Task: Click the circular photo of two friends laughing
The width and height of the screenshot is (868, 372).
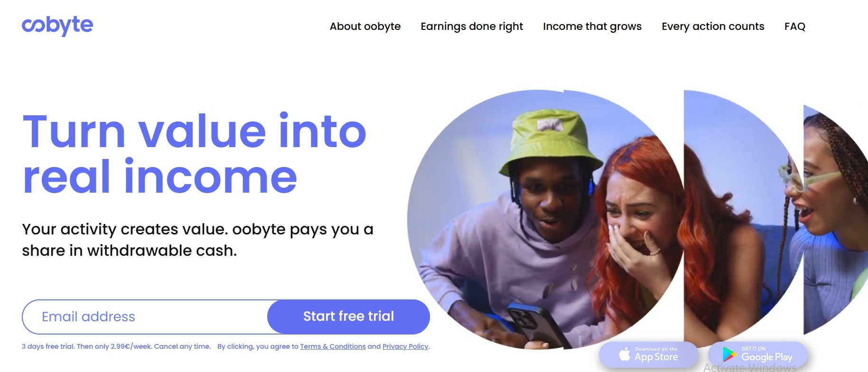Action: point(546,219)
